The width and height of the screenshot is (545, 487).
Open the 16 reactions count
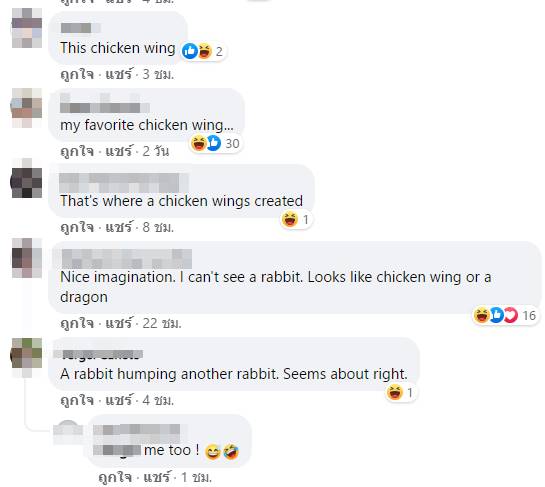[x=529, y=316]
